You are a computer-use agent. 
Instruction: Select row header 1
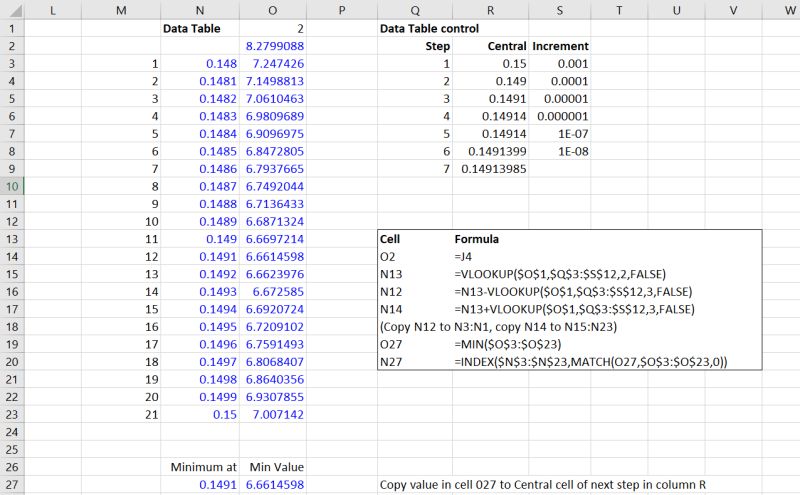[x=12, y=29]
